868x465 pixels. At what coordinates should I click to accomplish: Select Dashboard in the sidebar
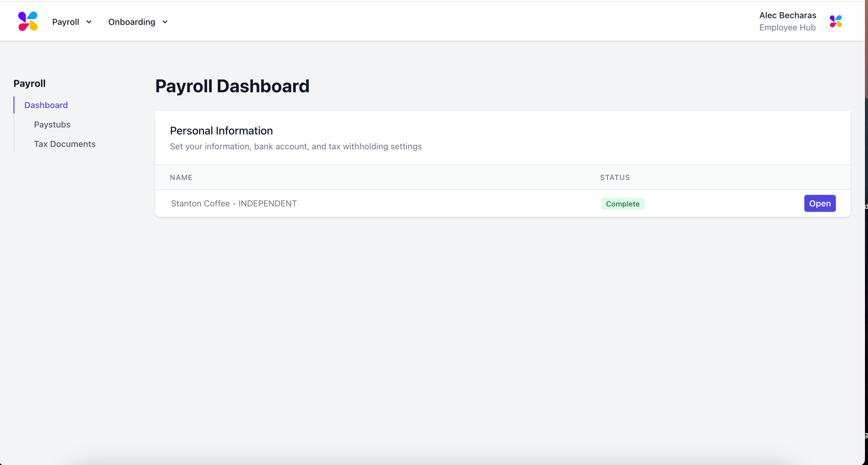pos(46,105)
